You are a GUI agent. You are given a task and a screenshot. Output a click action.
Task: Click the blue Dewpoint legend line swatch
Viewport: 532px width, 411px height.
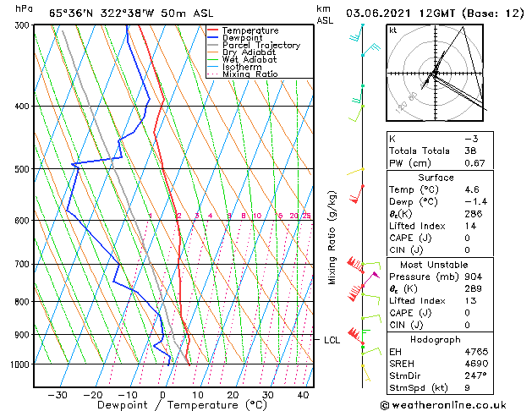pos(212,37)
